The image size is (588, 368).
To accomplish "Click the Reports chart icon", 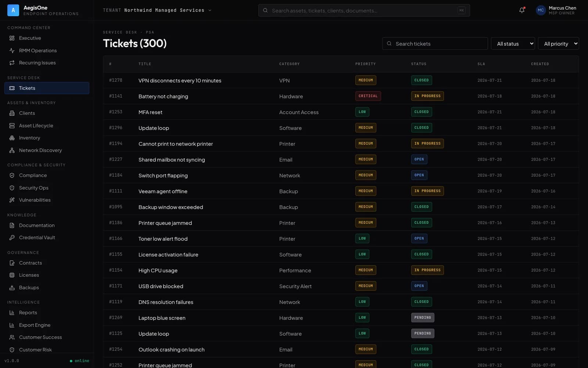I will pyautogui.click(x=12, y=313).
